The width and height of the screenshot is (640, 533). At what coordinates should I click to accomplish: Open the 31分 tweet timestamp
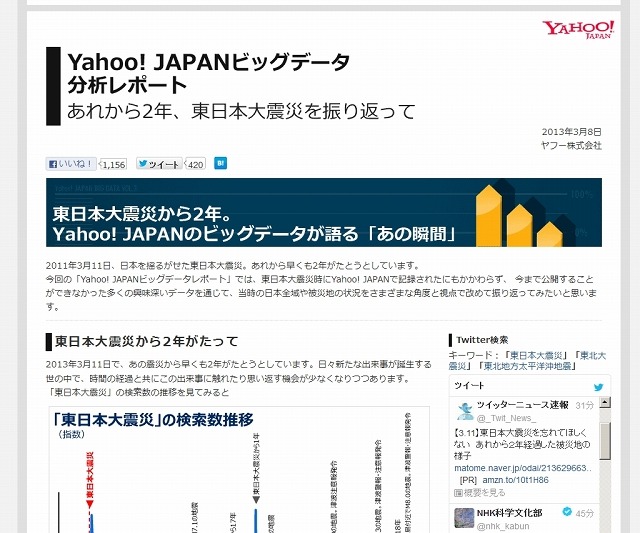coord(584,405)
